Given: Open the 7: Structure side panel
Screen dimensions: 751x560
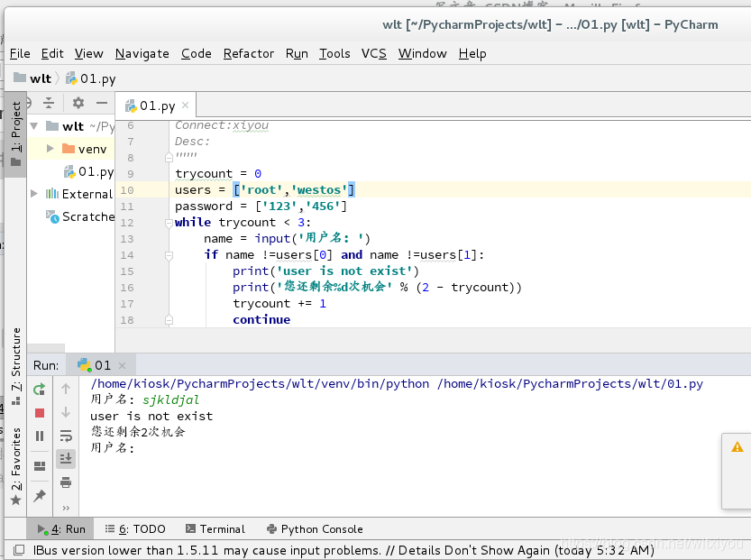Looking at the screenshot, I should pos(16,365).
